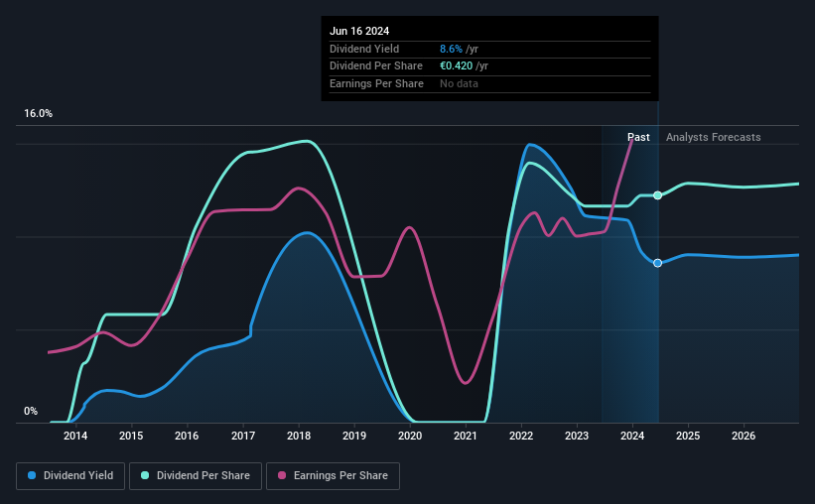
Task: Select the Dividend Per Share marker on chart
Action: 657,195
